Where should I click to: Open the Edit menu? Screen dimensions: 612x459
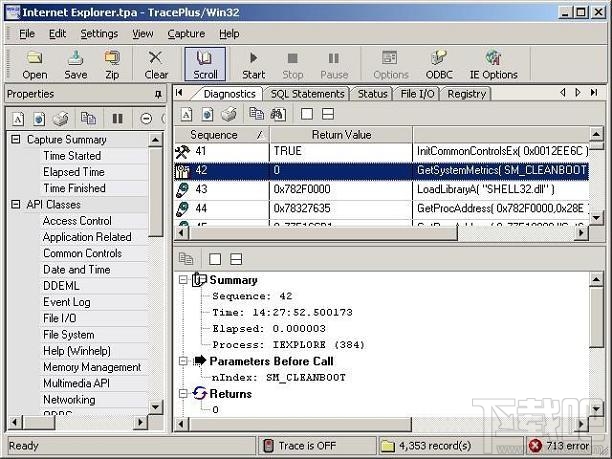(x=57, y=34)
